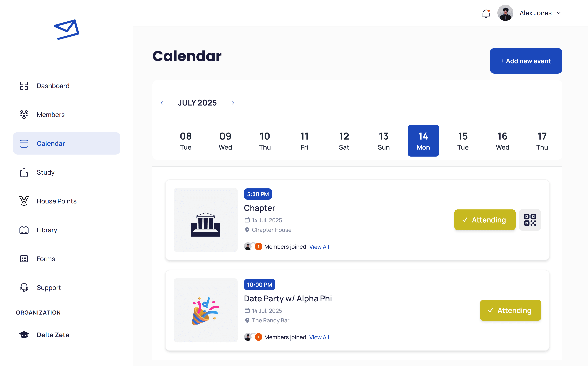Open the Forms section
Viewport: 588px width, 366px height.
coord(24,258)
